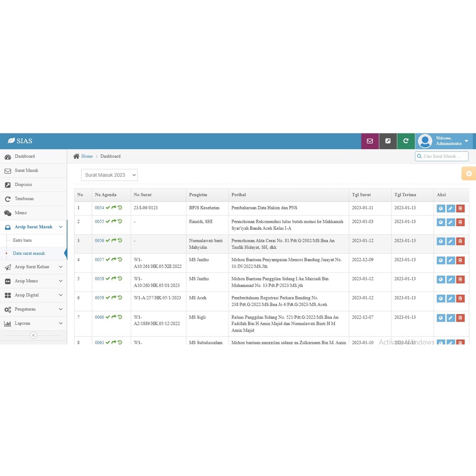
Task: Edit the Rinaldi, SHI letter entry
Action: 450,223
